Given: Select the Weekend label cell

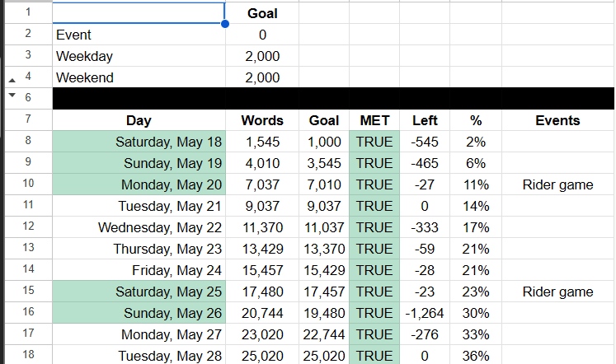Looking at the screenshot, I should coord(139,77).
